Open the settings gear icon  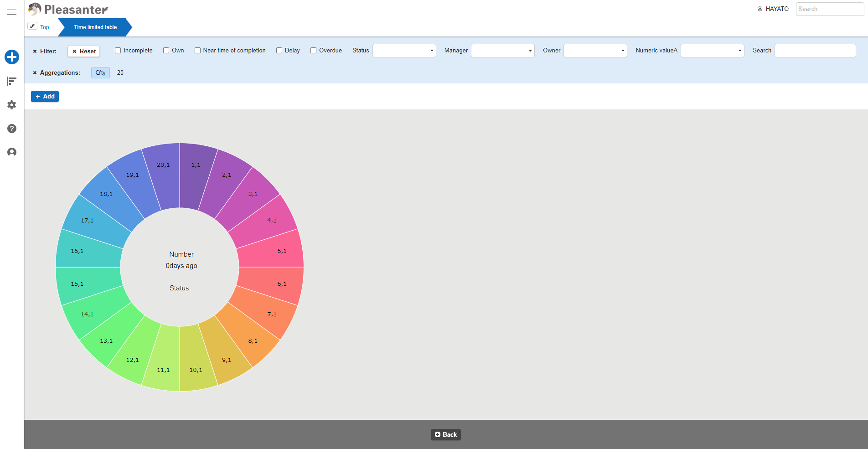[12, 105]
